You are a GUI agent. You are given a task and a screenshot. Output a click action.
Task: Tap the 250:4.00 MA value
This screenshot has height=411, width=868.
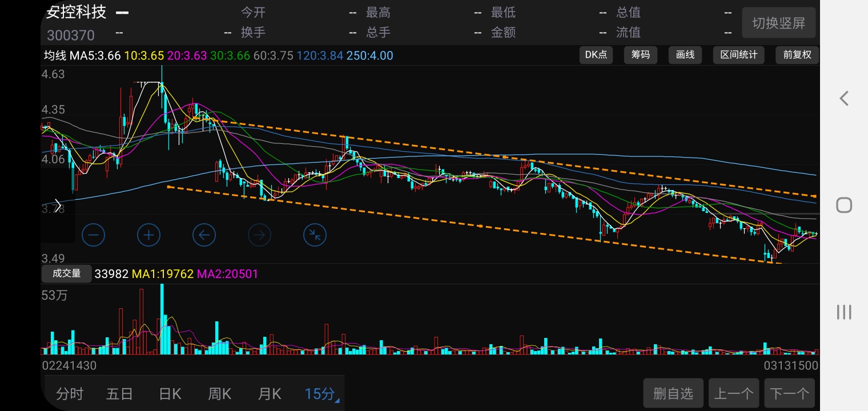369,55
